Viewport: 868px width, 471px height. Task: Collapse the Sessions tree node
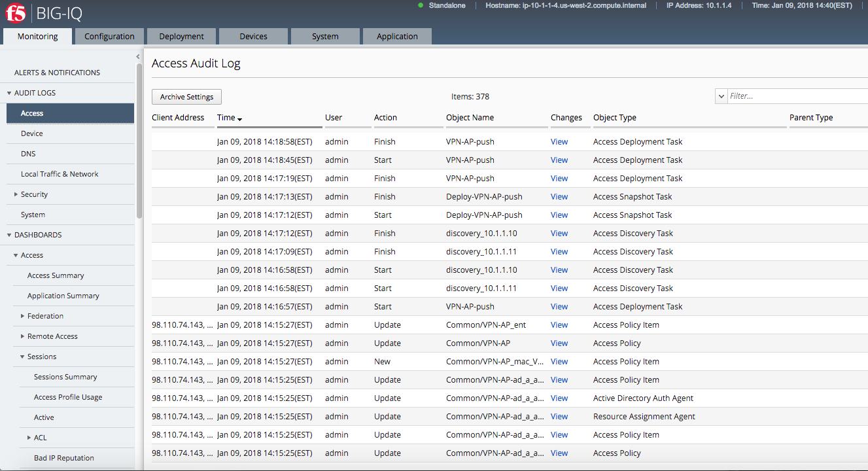pos(23,357)
